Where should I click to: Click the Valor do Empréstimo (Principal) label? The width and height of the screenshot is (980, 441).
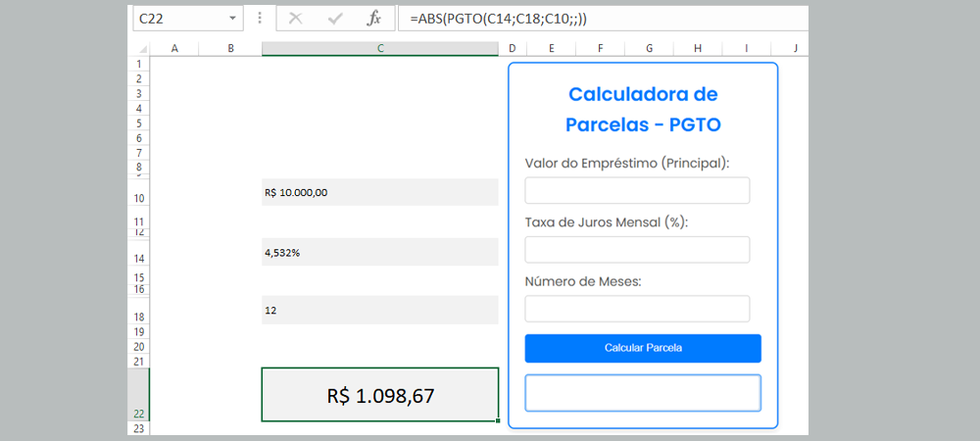point(627,163)
